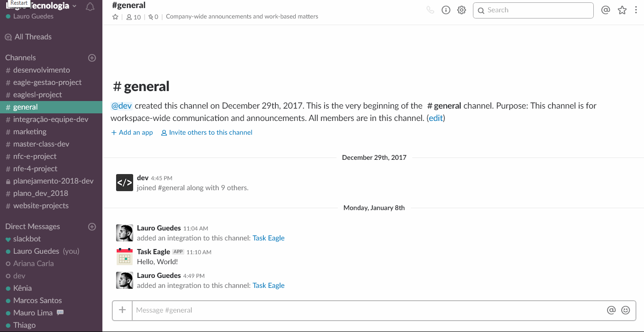This screenshot has height=332, width=644.
Task: Open starred items via the star icon
Action: tap(622, 9)
